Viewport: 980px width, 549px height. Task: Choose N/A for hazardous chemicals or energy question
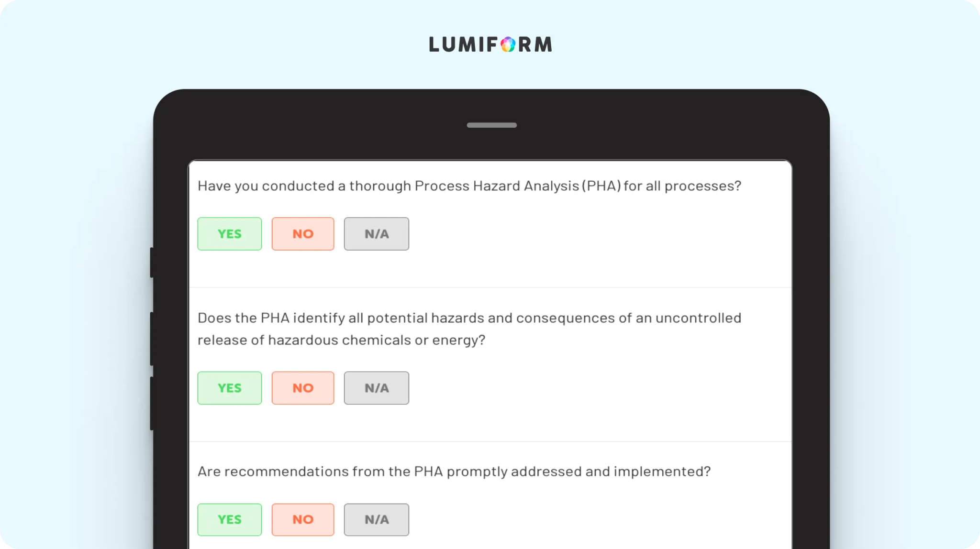[x=377, y=388]
